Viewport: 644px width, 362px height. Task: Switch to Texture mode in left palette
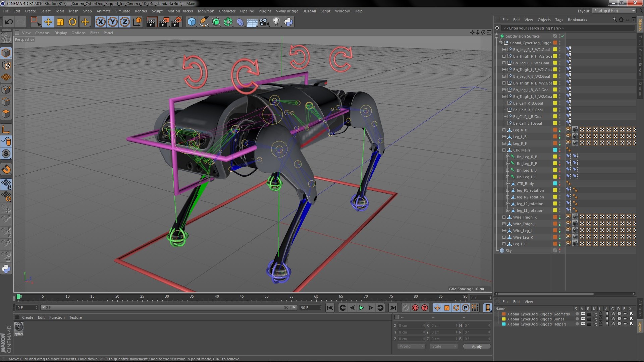(6, 65)
